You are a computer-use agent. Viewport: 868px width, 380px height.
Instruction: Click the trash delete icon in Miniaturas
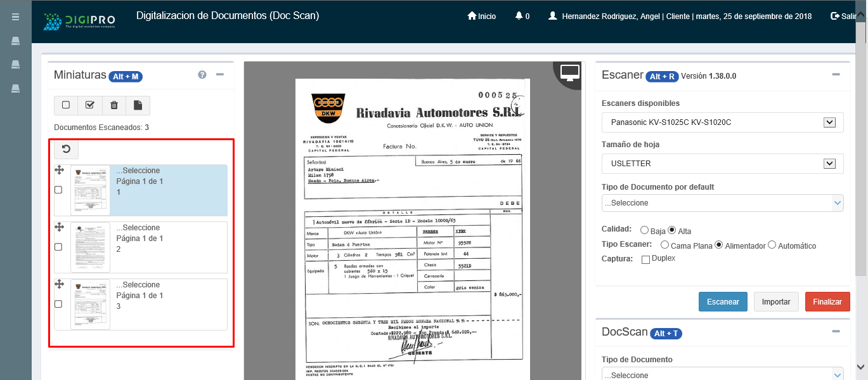point(114,105)
